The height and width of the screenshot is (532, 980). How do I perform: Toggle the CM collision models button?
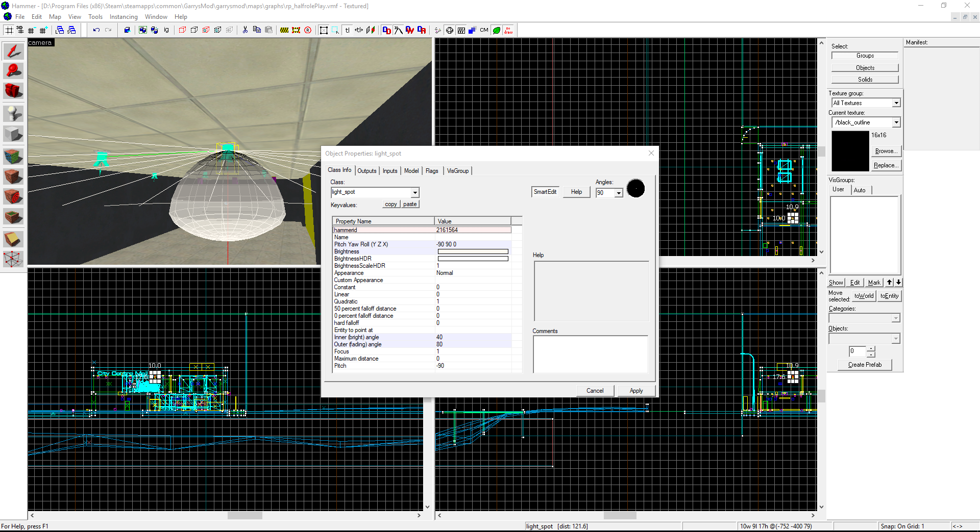coord(484,30)
